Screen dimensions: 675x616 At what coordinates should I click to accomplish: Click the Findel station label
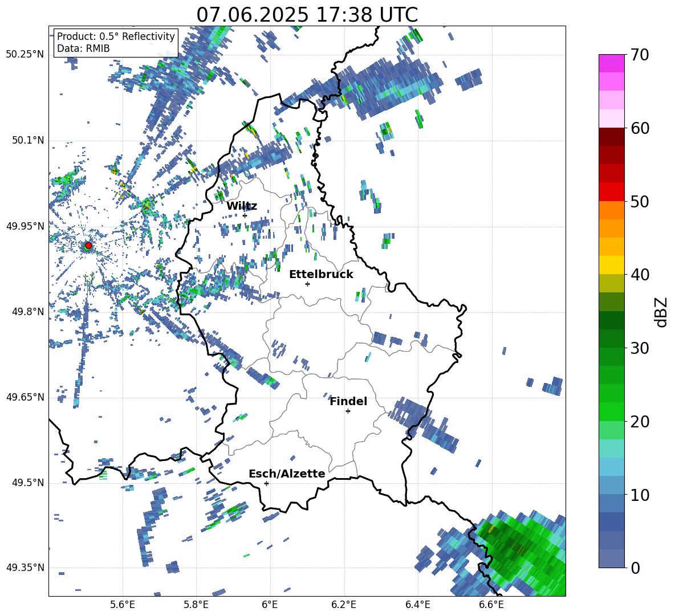click(348, 401)
